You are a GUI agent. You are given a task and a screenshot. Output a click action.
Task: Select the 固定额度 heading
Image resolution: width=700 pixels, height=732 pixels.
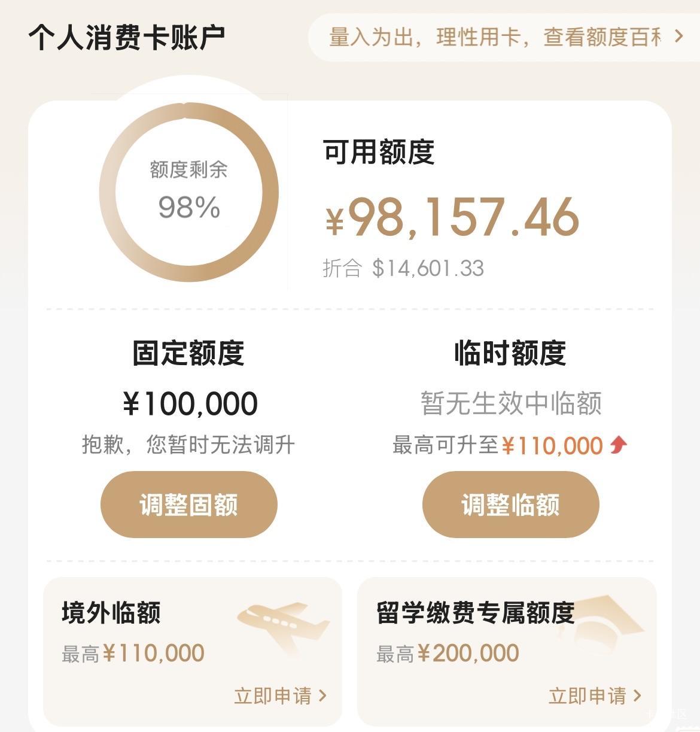[188, 353]
